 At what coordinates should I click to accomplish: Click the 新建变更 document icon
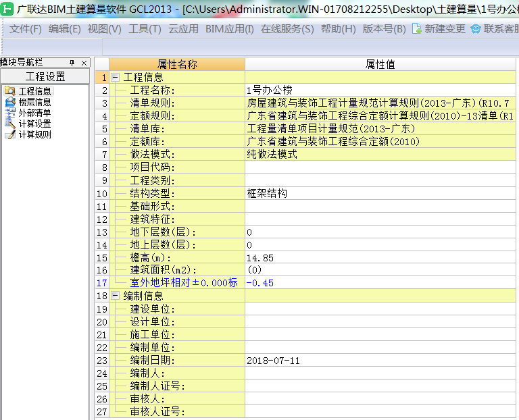[x=417, y=29]
